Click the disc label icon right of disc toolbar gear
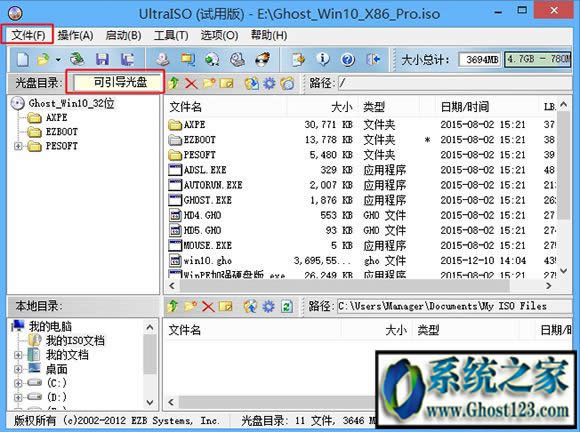 tap(287, 83)
